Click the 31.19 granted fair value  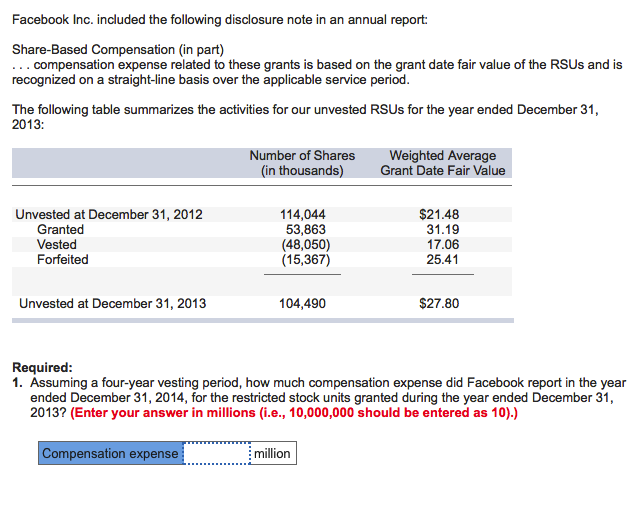(x=443, y=229)
